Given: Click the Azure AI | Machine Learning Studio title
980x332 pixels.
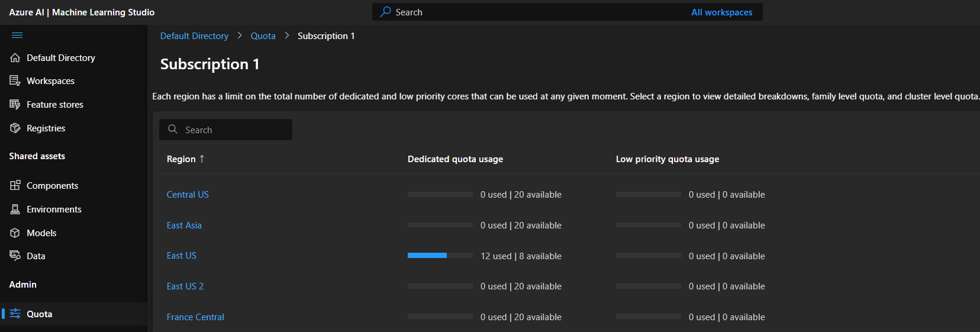Looking at the screenshot, I should coord(82,12).
